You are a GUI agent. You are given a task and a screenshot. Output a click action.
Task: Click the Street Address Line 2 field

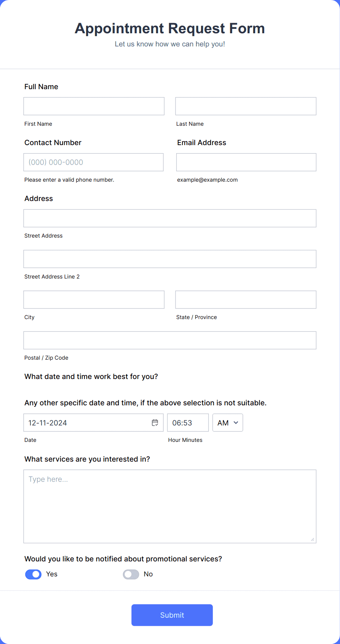(x=170, y=259)
